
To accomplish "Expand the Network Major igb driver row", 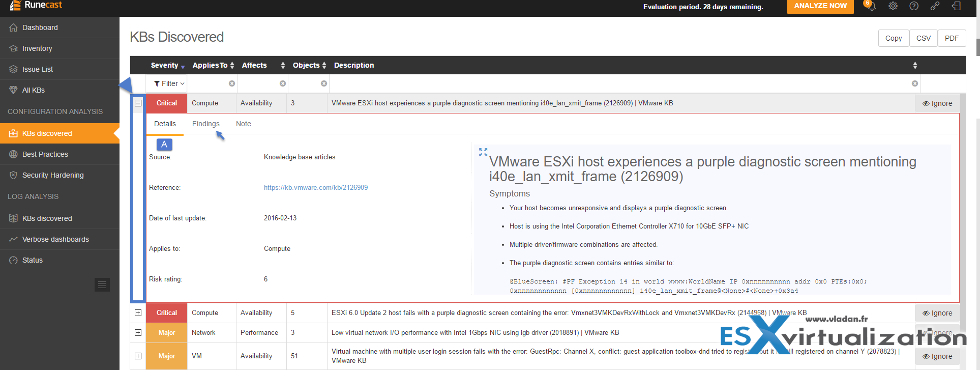I will pyautogui.click(x=138, y=333).
